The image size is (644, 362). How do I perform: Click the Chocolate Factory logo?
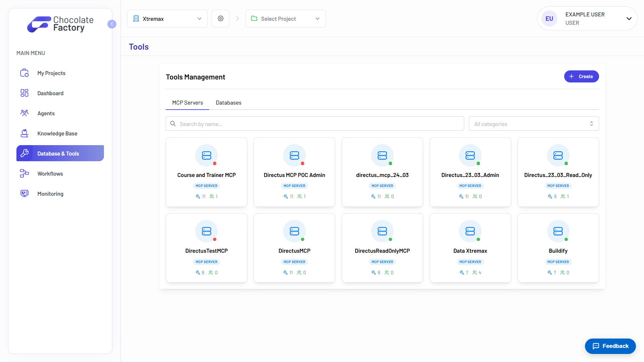click(x=60, y=24)
